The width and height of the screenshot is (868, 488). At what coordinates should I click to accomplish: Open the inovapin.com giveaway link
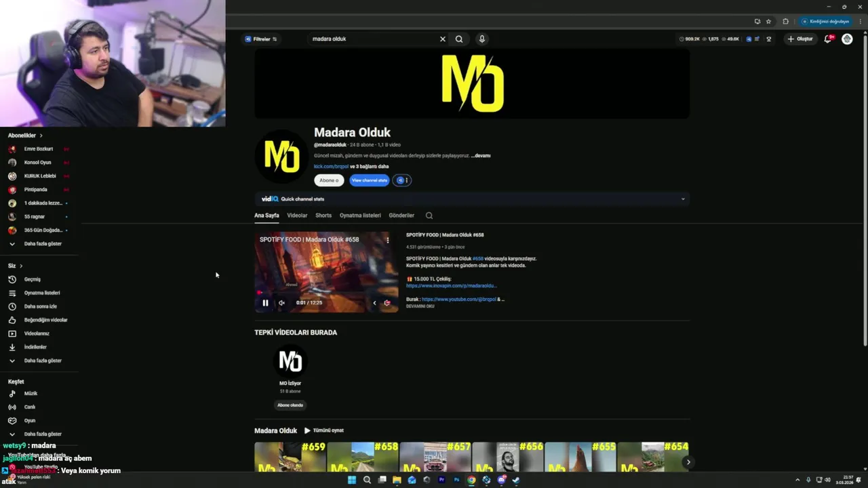click(x=452, y=286)
